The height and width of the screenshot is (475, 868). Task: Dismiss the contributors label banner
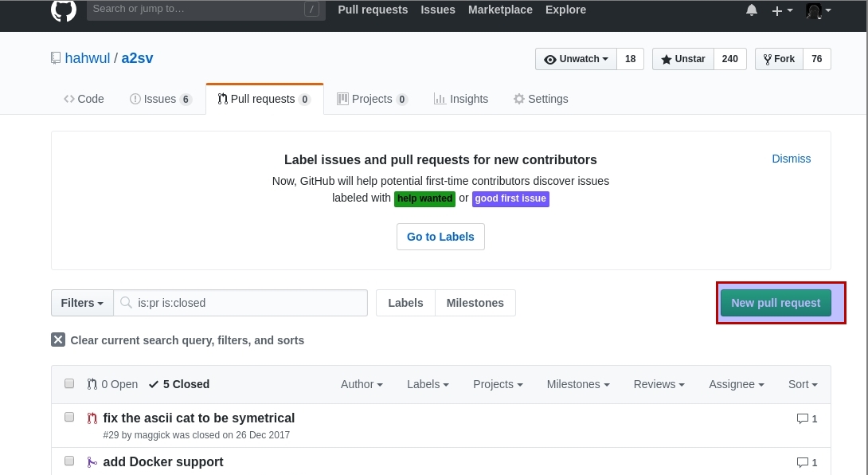click(791, 159)
